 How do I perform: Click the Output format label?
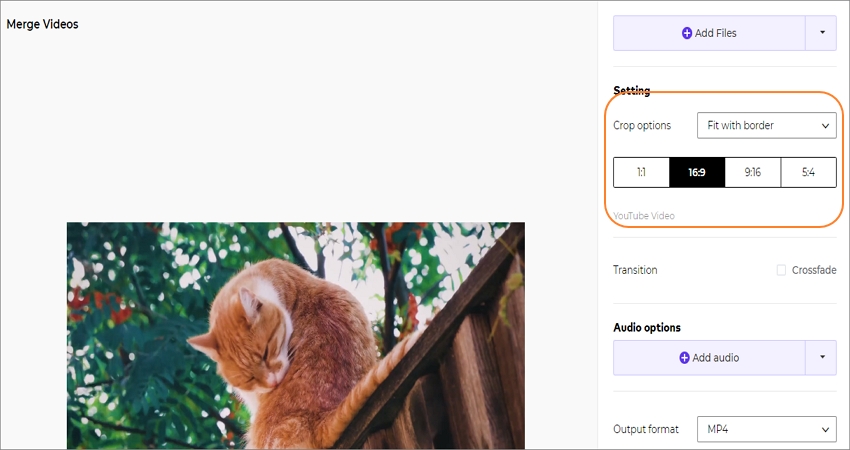tap(646, 429)
